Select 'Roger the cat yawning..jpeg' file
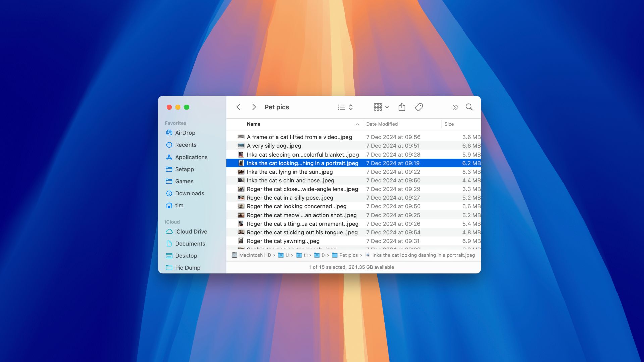This screenshot has width=644, height=362. click(x=283, y=241)
